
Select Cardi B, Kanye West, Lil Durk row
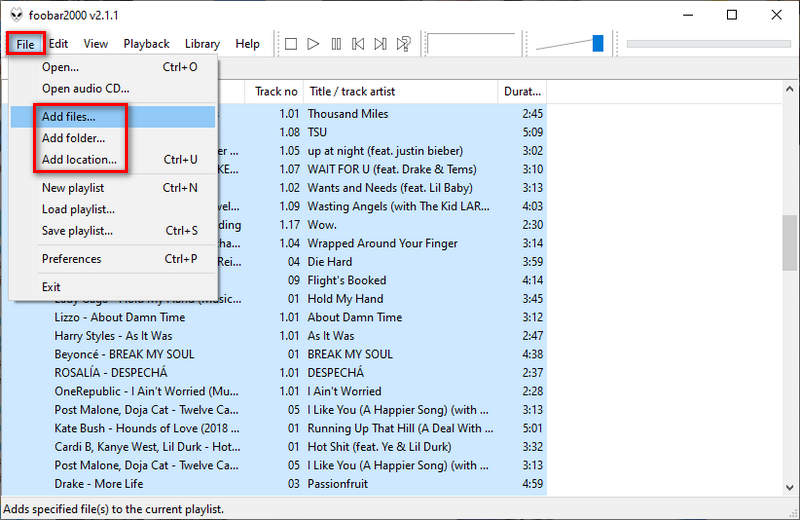147,447
